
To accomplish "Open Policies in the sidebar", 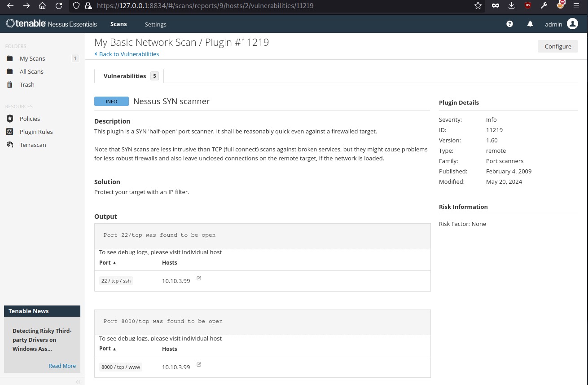I will tap(30, 119).
